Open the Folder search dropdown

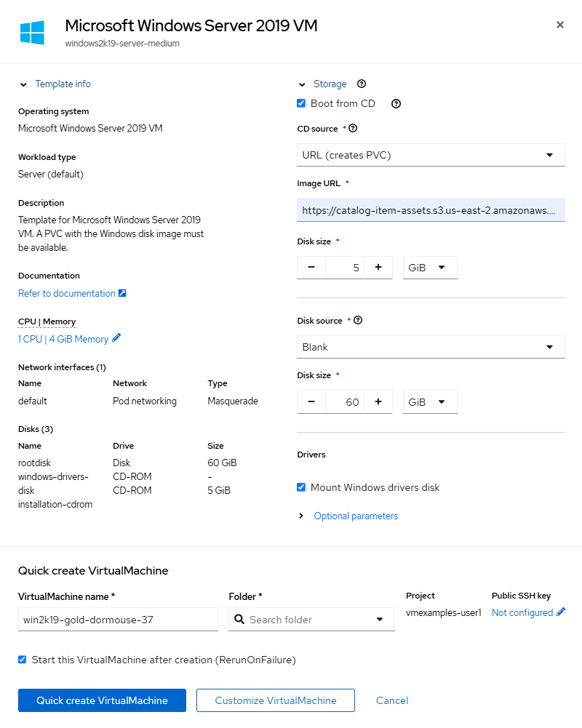[380, 620]
